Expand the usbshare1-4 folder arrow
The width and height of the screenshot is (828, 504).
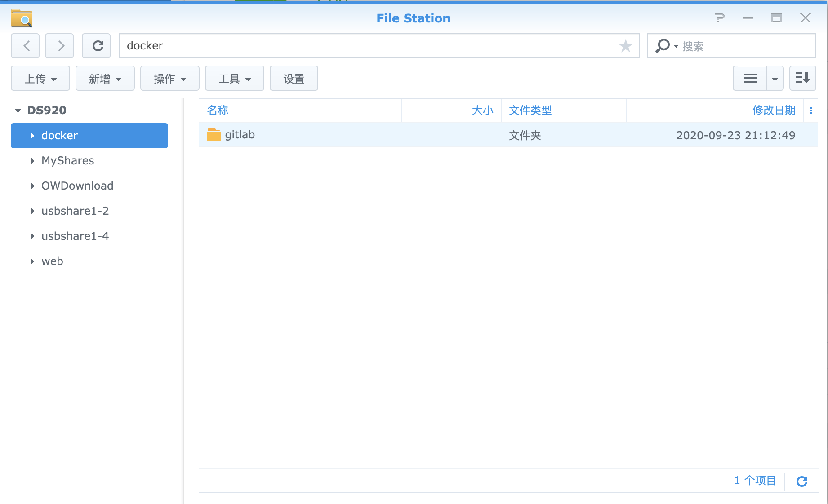coord(32,236)
